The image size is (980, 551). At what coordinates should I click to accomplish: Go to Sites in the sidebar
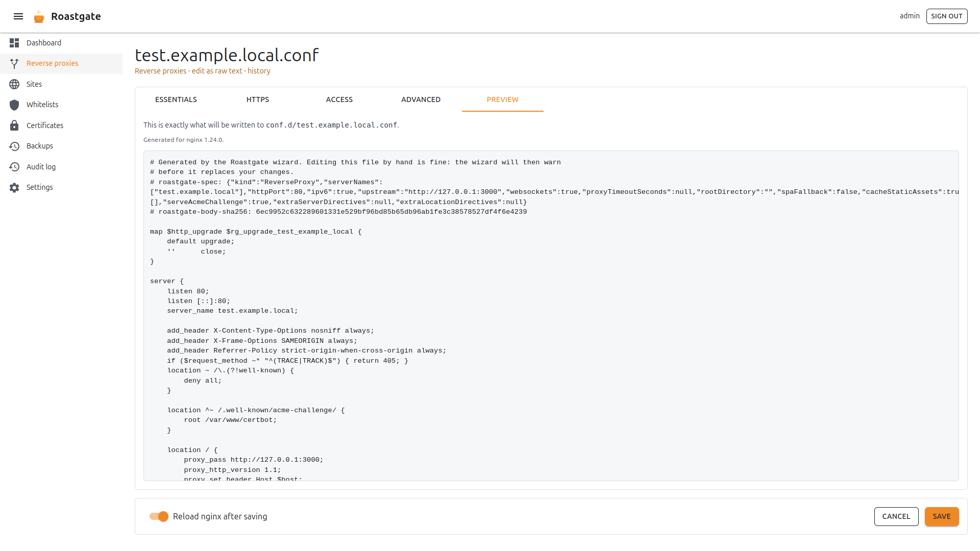coord(61,84)
